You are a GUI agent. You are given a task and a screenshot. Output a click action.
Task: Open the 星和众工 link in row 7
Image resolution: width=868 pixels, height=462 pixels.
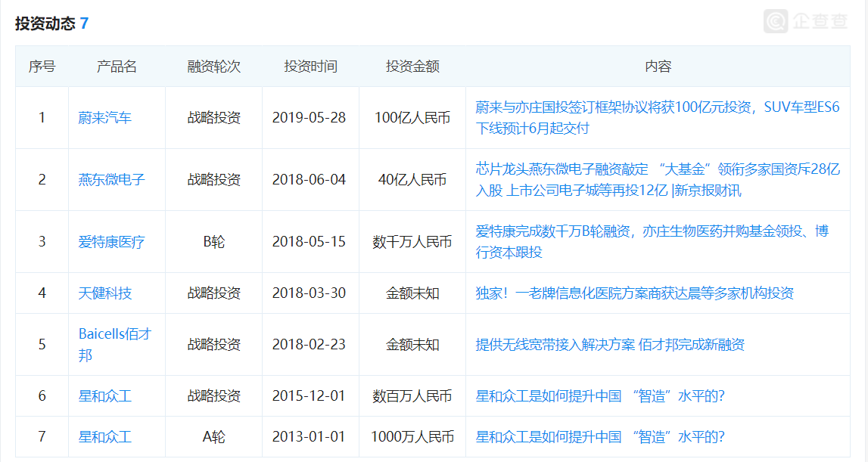click(x=104, y=437)
